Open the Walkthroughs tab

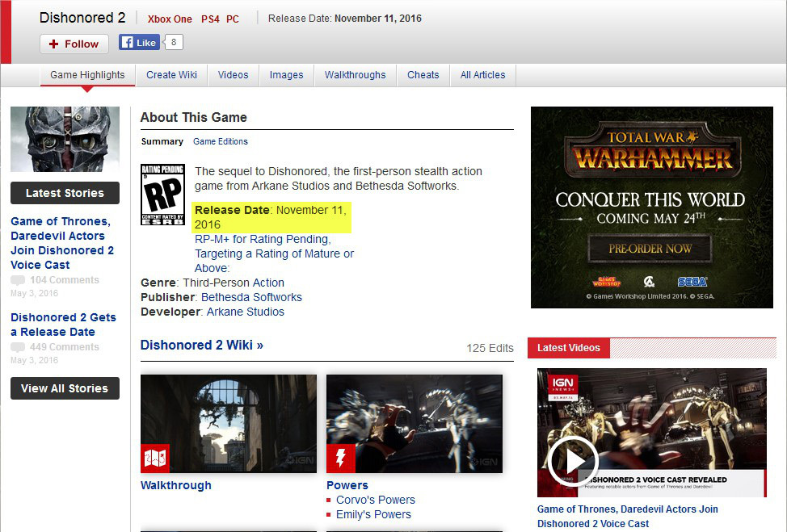coord(356,75)
